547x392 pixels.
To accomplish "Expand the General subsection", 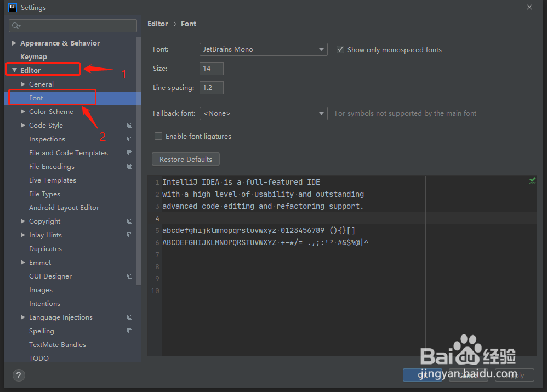I will click(22, 84).
